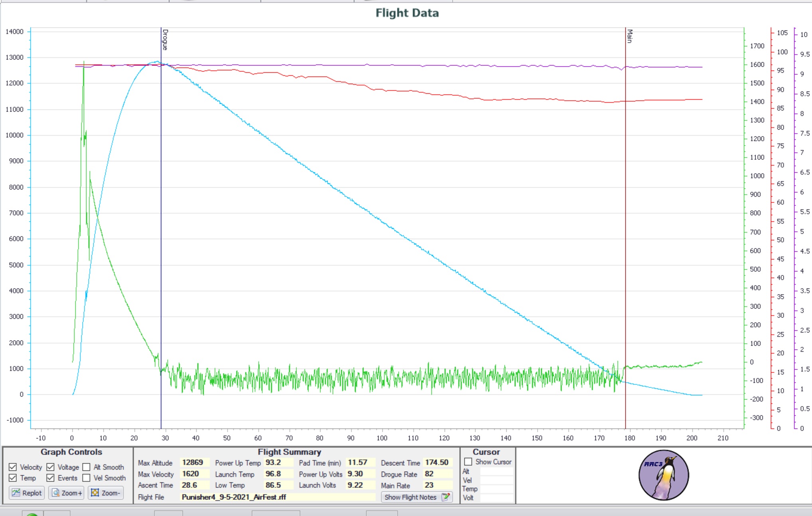The image size is (812, 516).
Task: Enable Show Cursor checkbox
Action: pyautogui.click(x=468, y=462)
